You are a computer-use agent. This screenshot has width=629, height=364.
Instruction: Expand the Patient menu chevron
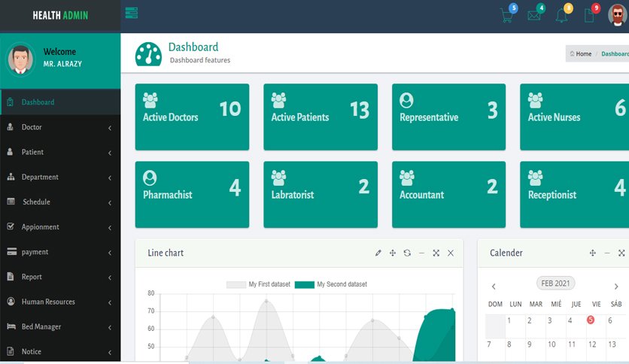pos(110,153)
